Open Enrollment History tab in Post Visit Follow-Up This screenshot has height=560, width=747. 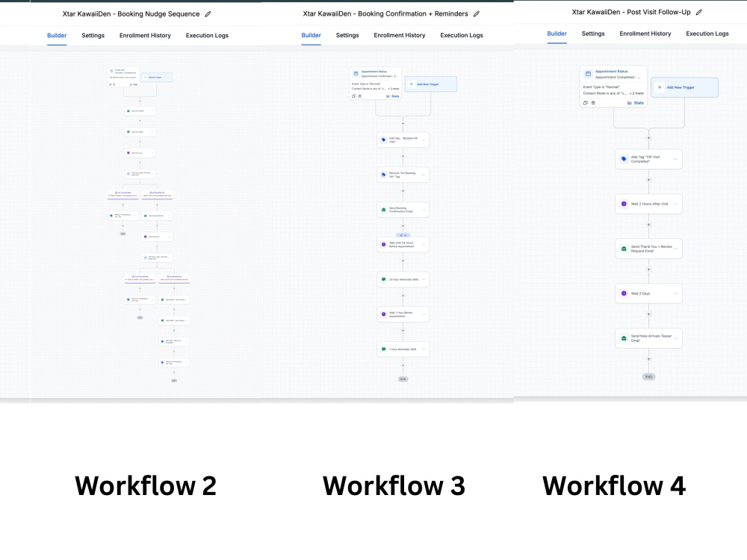coord(645,34)
